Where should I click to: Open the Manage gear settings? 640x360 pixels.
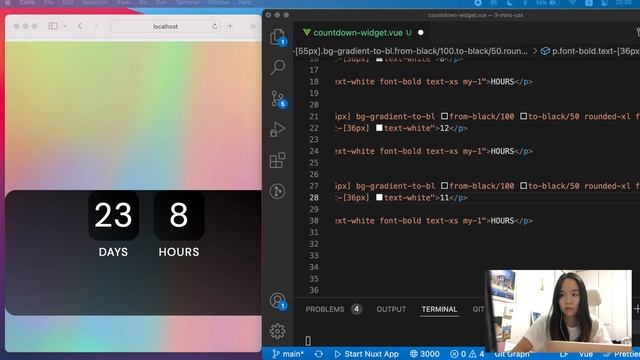point(278,331)
